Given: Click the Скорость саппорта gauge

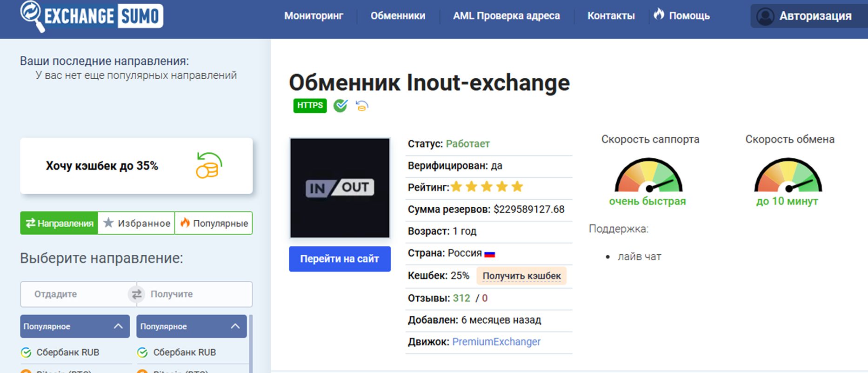Looking at the screenshot, I should tap(648, 176).
